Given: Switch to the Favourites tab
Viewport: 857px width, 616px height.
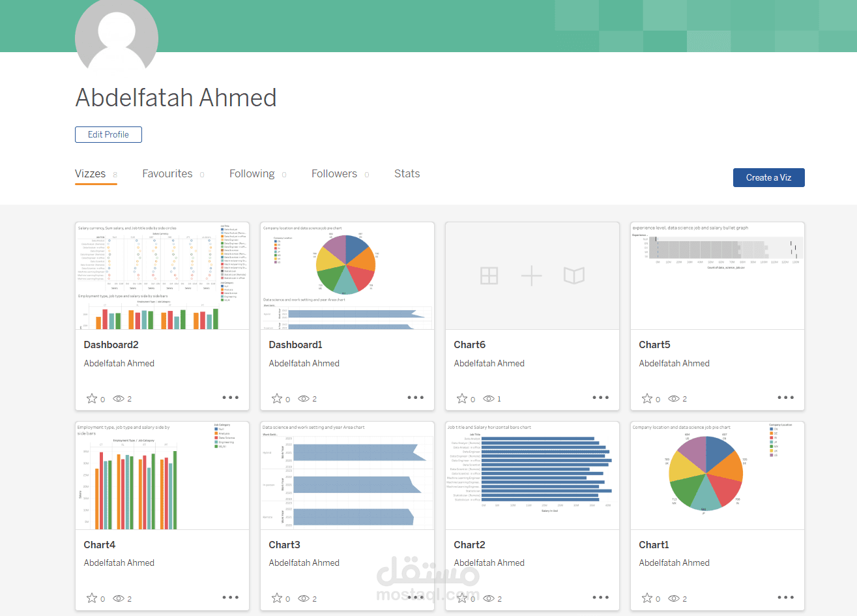Looking at the screenshot, I should 173,174.
